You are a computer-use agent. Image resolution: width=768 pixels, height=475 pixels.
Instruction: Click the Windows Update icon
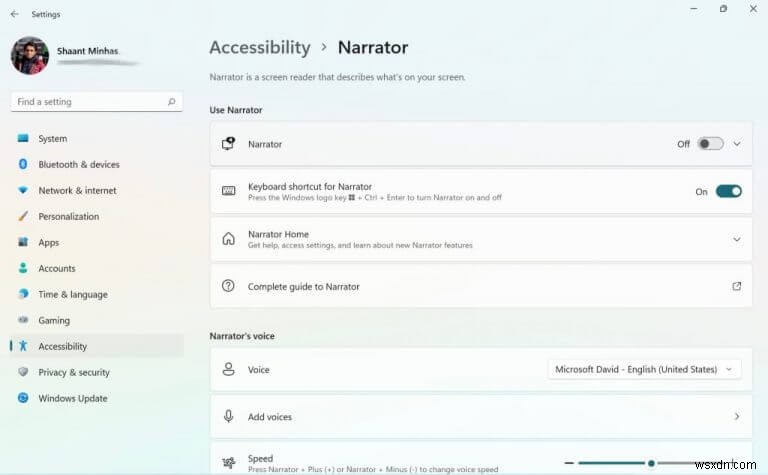click(x=23, y=398)
